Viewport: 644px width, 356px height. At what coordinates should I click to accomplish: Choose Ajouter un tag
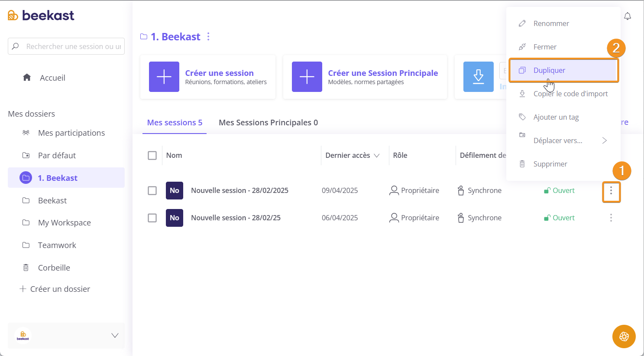click(563, 117)
